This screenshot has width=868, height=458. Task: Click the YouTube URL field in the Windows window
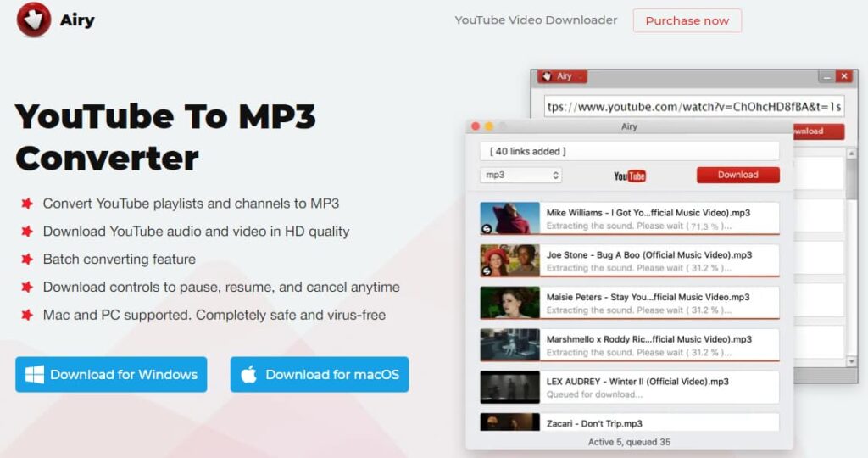coord(694,107)
